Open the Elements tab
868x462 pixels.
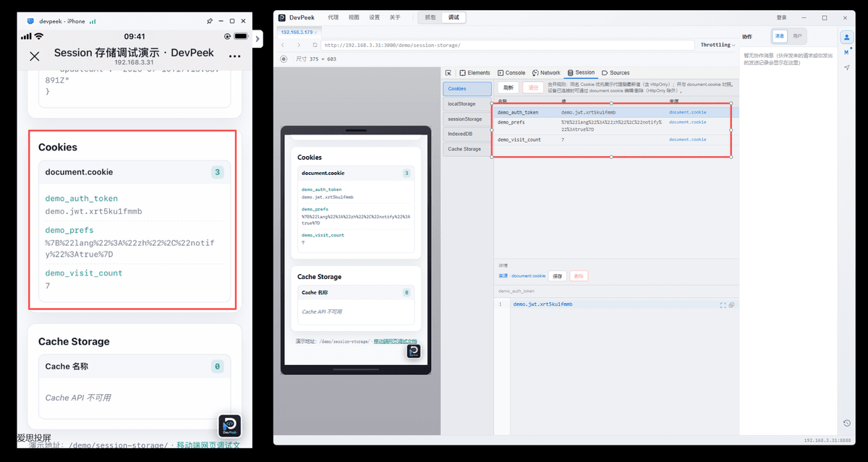475,73
